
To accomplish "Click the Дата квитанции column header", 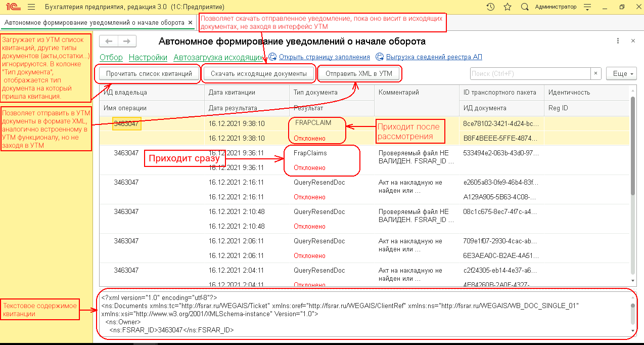I will point(247,93).
